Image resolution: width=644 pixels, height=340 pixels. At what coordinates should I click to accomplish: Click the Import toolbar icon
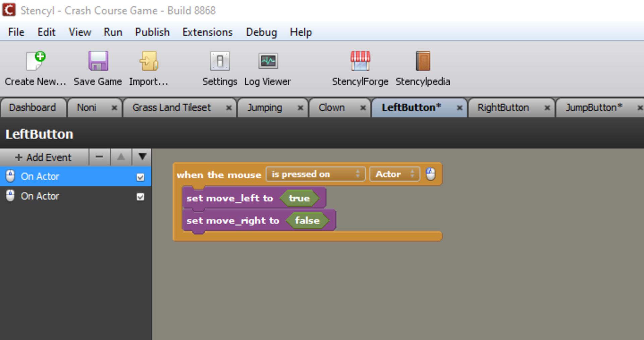point(149,61)
